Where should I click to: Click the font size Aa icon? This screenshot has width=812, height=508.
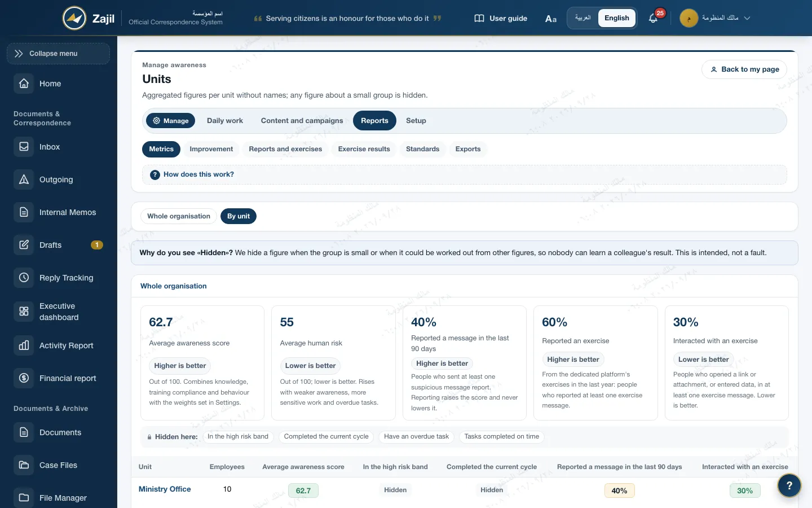pos(551,19)
